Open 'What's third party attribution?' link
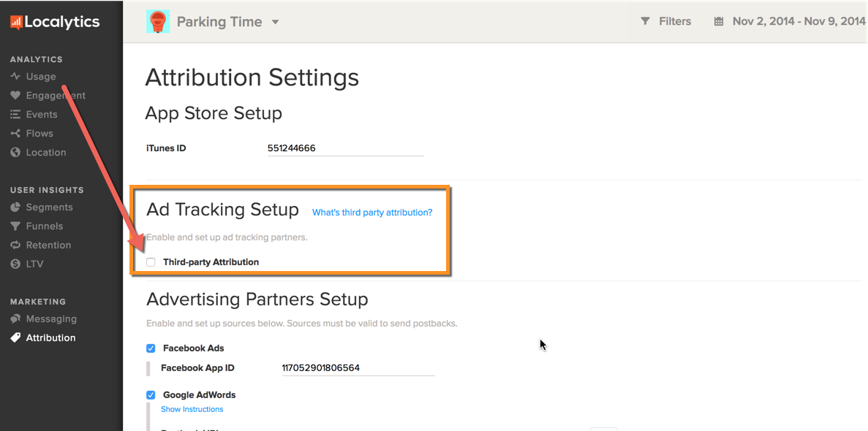 (372, 213)
